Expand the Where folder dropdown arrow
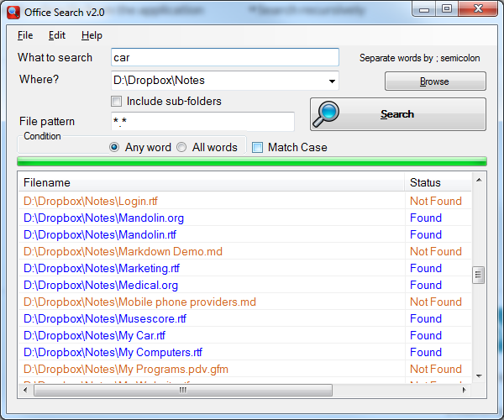Image resolution: width=504 pixels, height=420 pixels. pos(332,81)
